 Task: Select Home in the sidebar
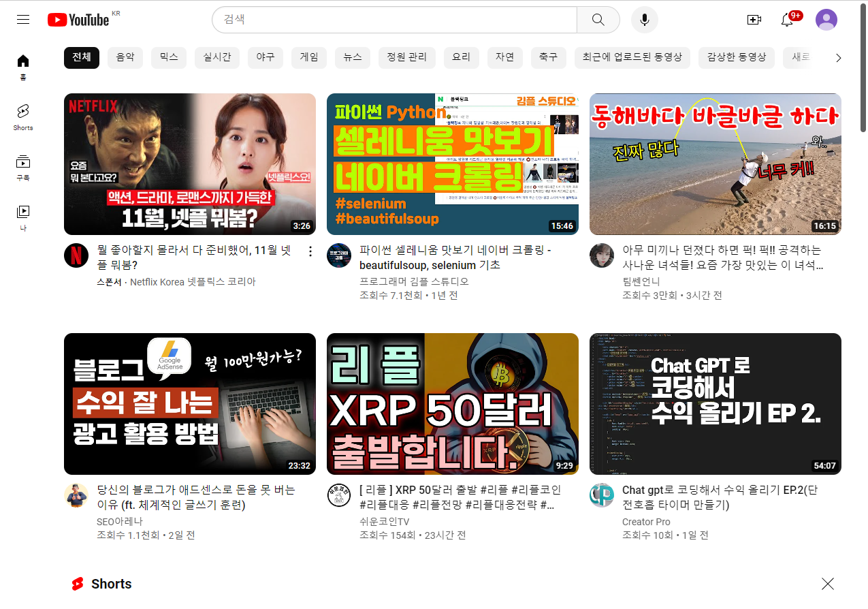23,67
